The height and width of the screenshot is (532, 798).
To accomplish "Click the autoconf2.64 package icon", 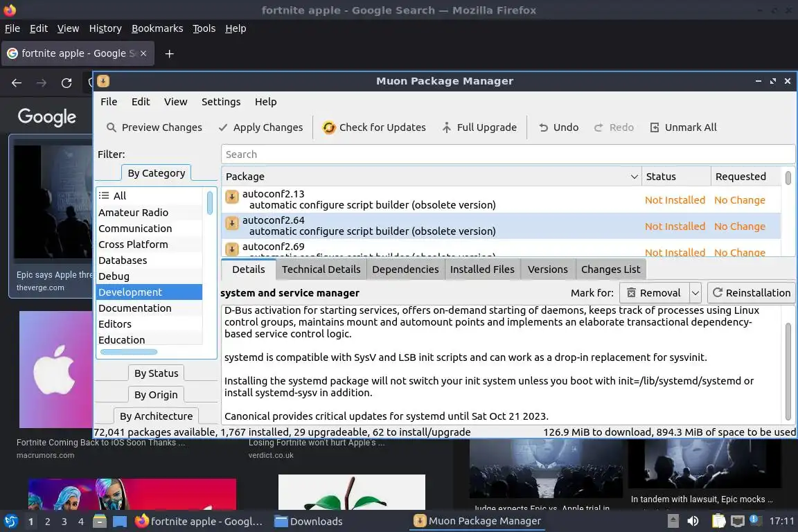I will [232, 223].
